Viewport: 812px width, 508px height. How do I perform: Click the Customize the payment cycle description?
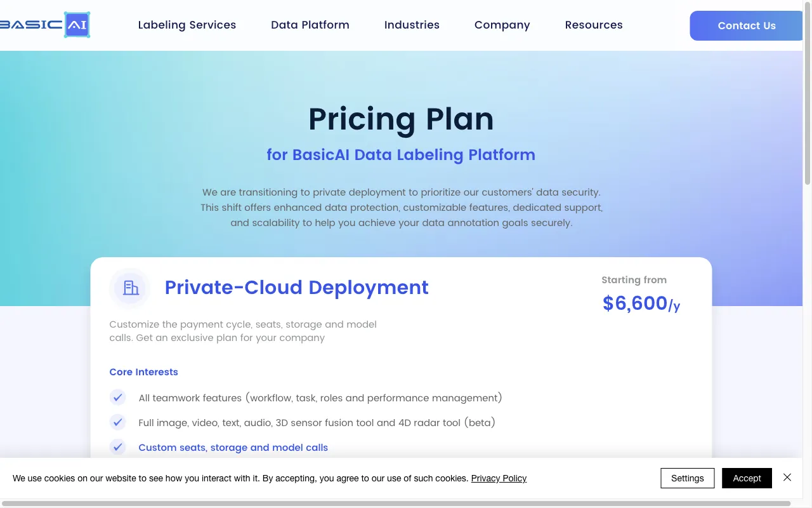pos(243,331)
